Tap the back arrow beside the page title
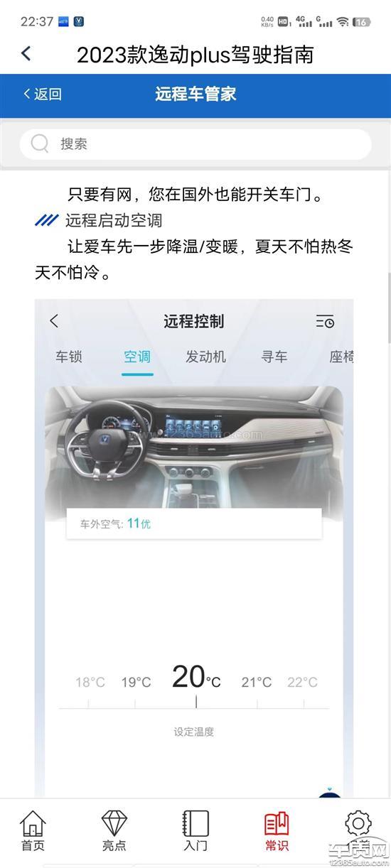391x868 pixels. point(26,53)
